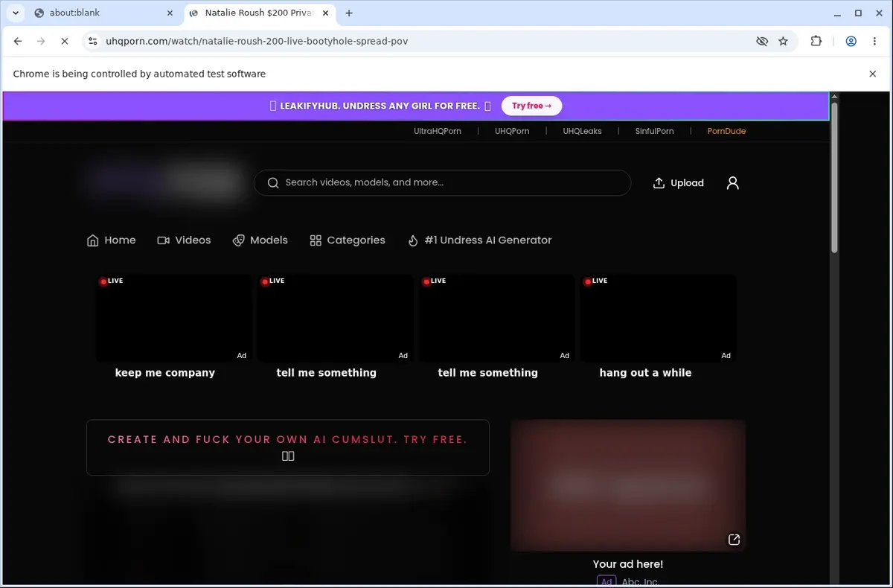893x588 pixels.
Task: Open the Categories menu item
Action: coord(348,240)
